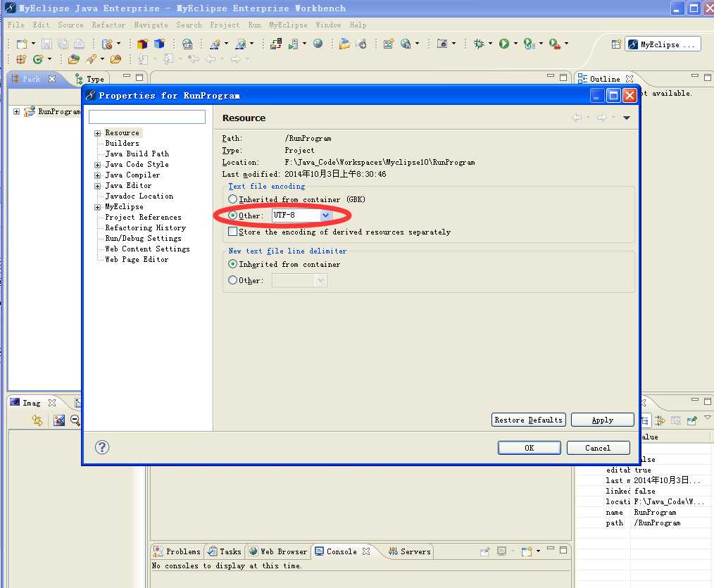Image resolution: width=714 pixels, height=588 pixels.
Task: Open the Debug button dropdown arrow
Action: [x=490, y=44]
